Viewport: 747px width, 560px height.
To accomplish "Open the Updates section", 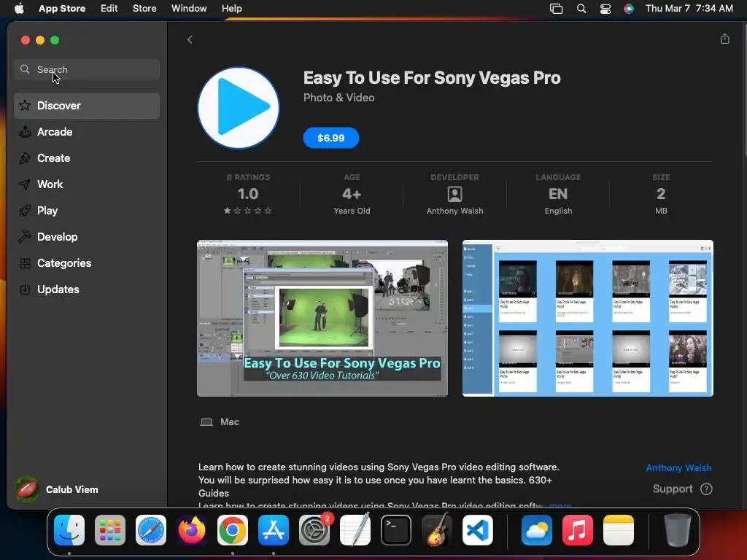I will point(87,289).
